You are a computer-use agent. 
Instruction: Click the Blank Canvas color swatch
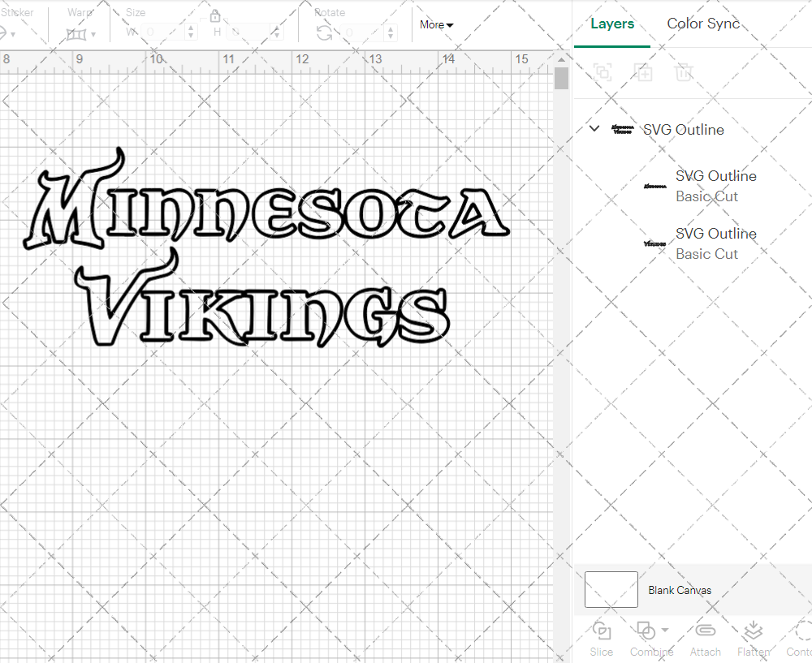(611, 590)
